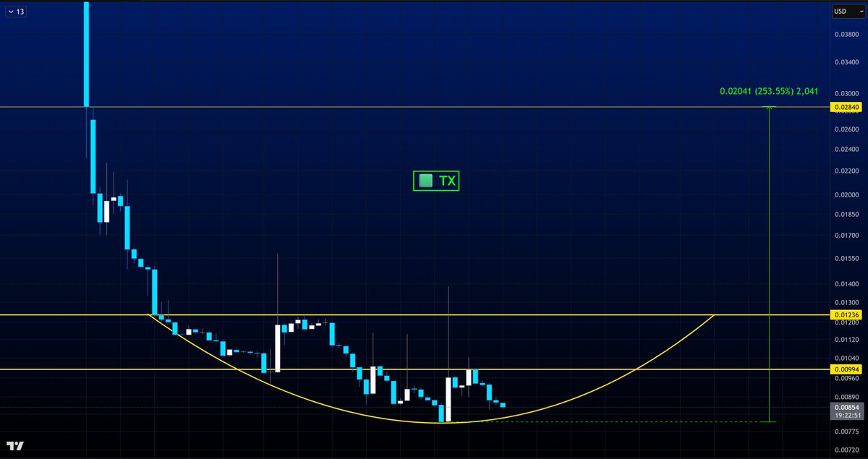
Task: Click the 0.00775 price axis value
Action: click(x=846, y=432)
